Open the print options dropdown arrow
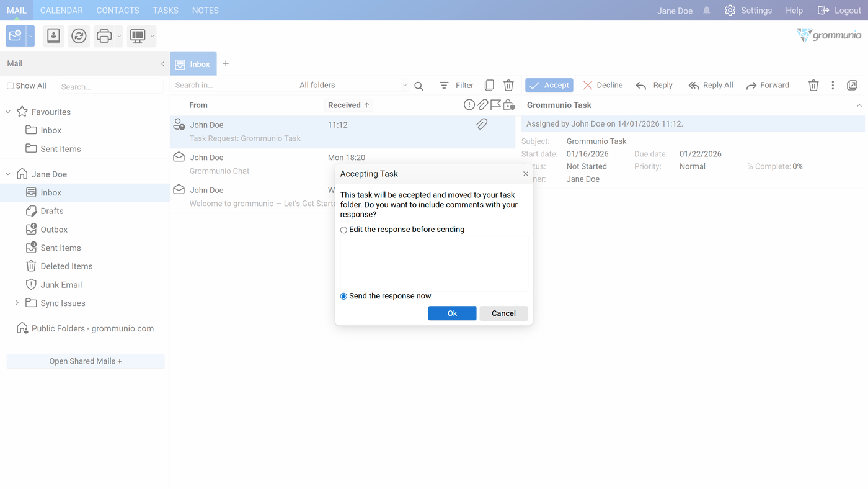This screenshot has height=489, width=868. (119, 36)
